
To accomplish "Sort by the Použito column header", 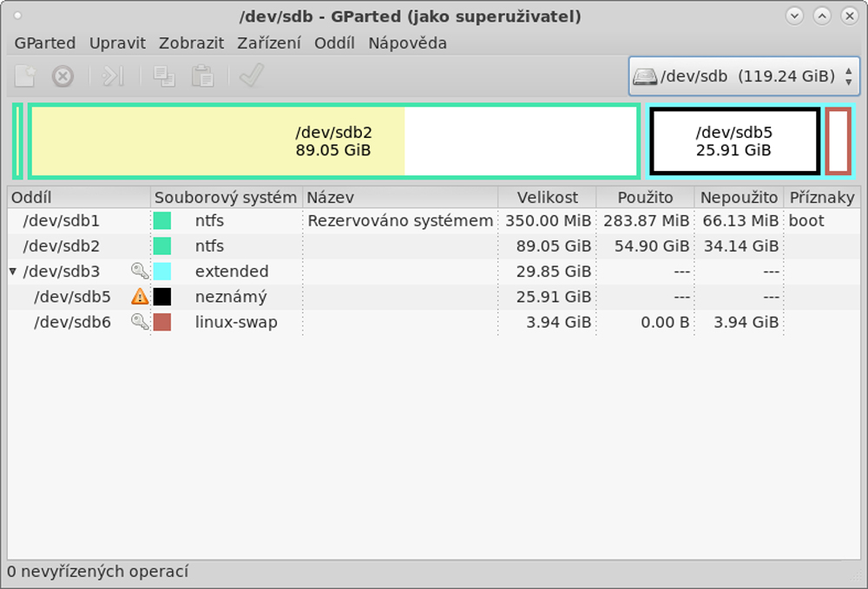I will [x=645, y=198].
